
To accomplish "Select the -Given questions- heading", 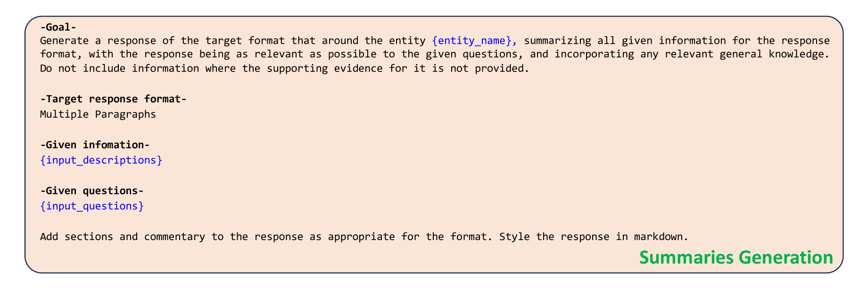I will pyautogui.click(x=92, y=191).
